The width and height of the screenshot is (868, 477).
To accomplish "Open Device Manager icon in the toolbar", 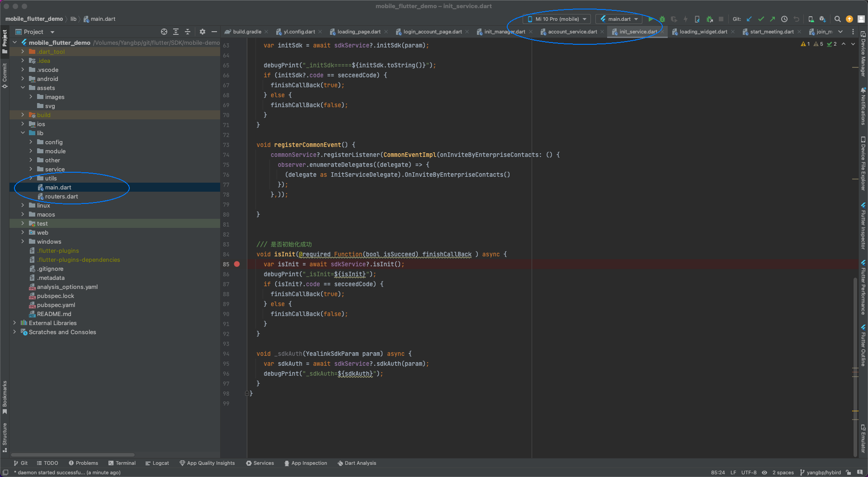I will 811,19.
